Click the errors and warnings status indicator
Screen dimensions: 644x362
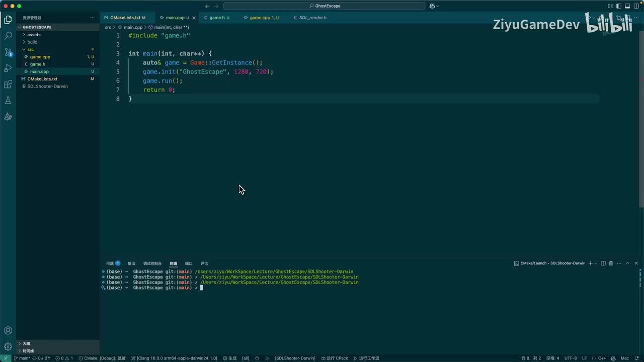pyautogui.click(x=64, y=358)
